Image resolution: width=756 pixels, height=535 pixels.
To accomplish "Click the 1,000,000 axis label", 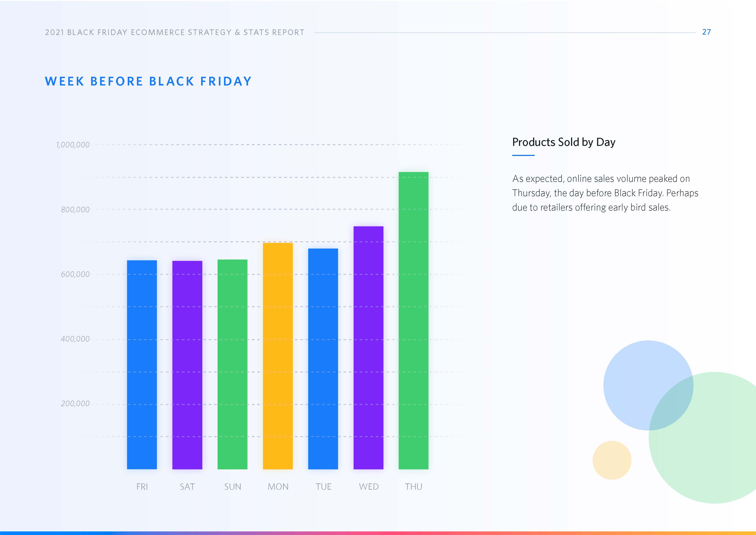I will tap(73, 145).
